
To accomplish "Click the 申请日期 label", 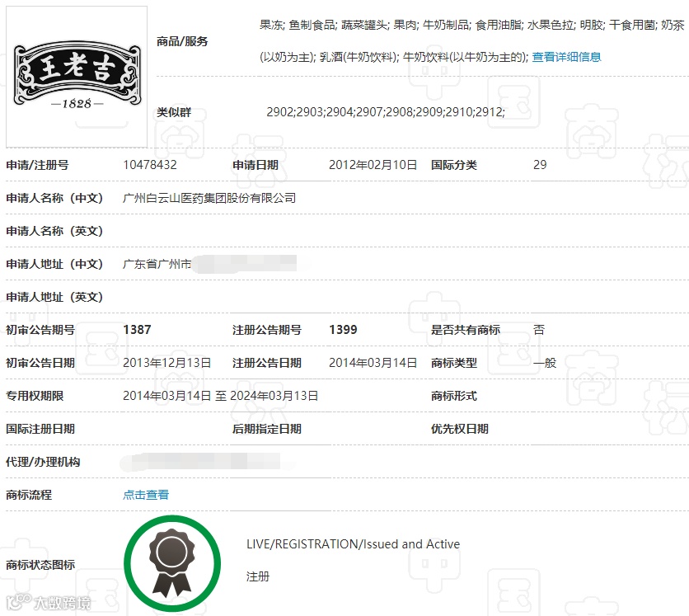I will (255, 165).
